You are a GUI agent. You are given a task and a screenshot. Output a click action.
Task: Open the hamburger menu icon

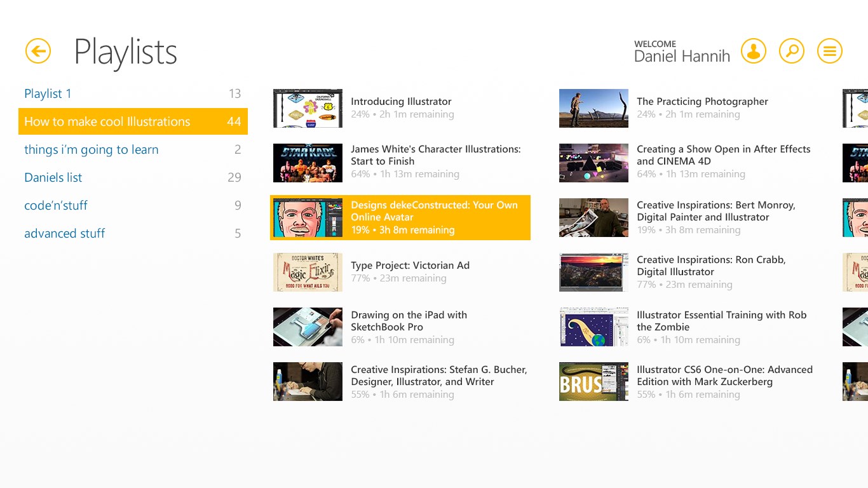829,51
